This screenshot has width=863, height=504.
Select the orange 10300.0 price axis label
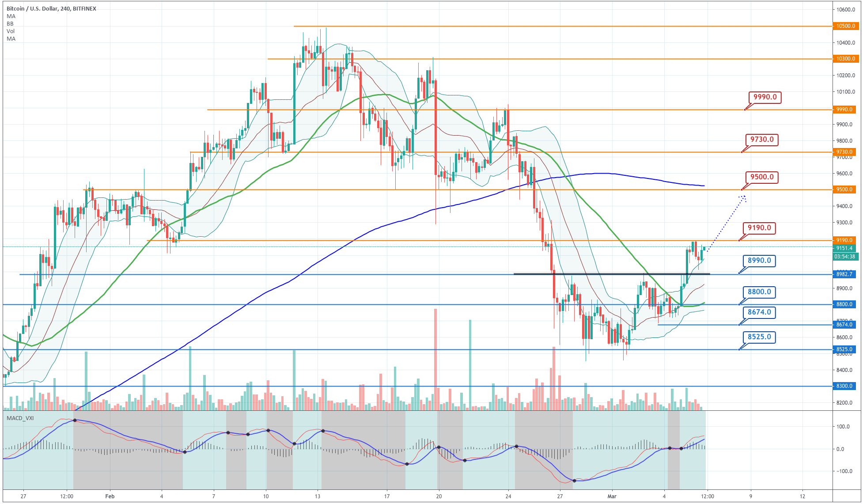click(845, 59)
